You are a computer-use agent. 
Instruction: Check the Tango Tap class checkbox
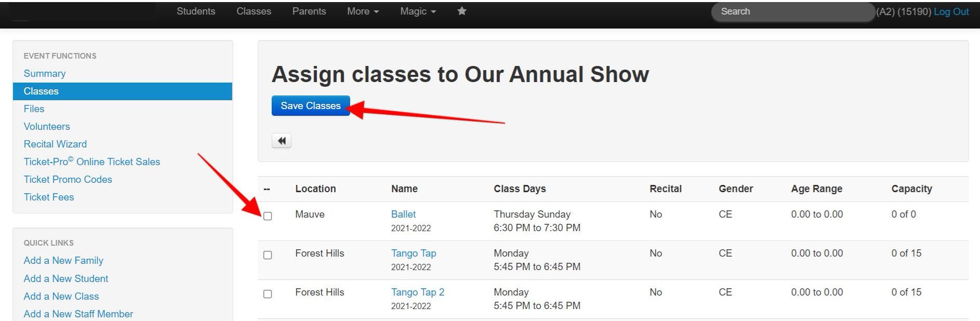(268, 255)
